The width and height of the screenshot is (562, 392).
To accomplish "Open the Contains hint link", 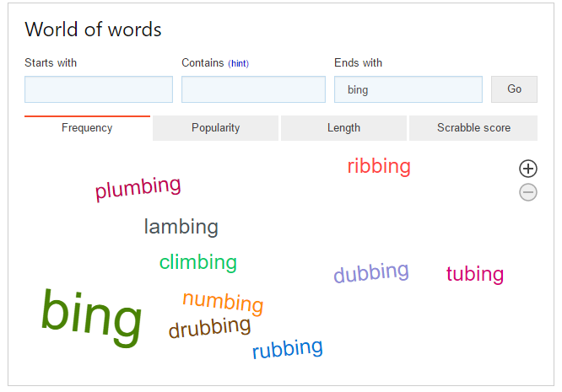I will (238, 63).
